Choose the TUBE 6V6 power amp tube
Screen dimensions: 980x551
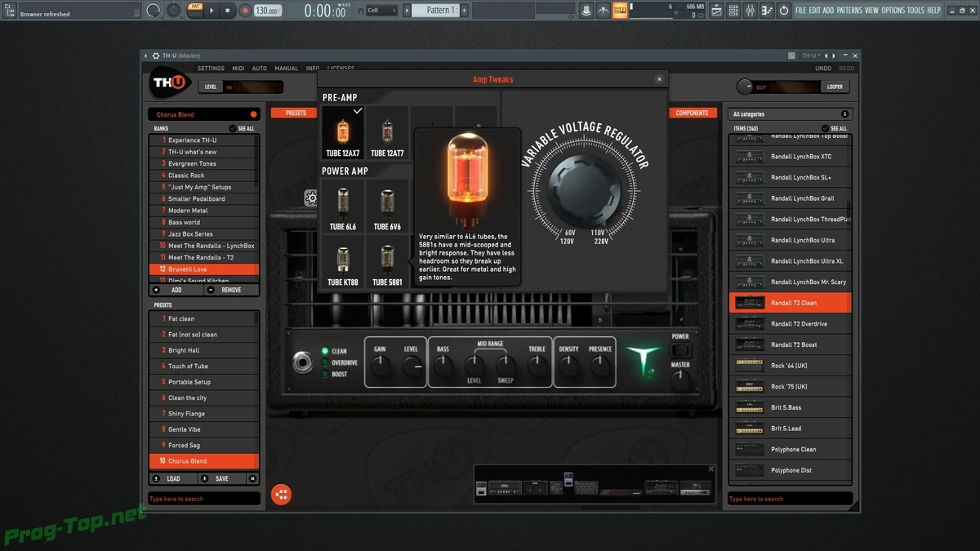pos(387,207)
